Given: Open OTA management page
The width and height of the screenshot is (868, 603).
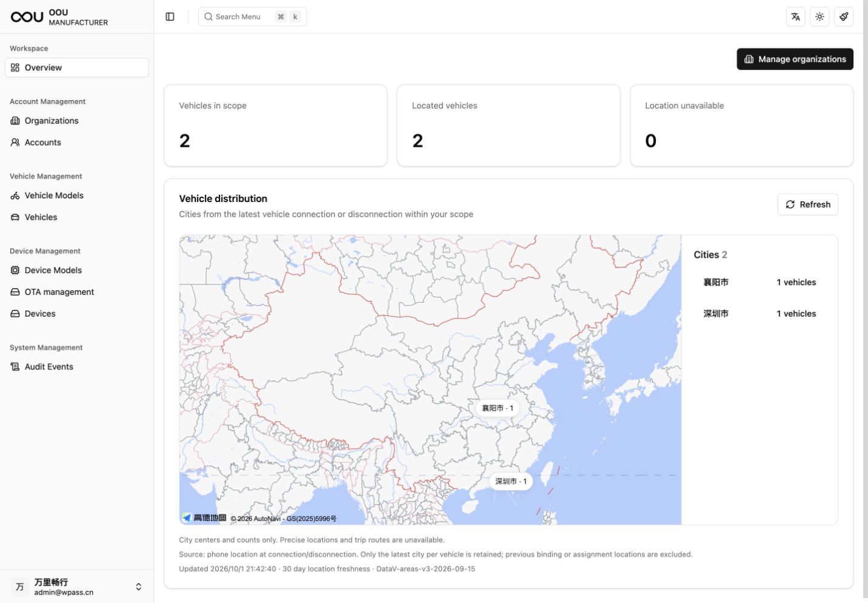Looking at the screenshot, I should 76,292.
